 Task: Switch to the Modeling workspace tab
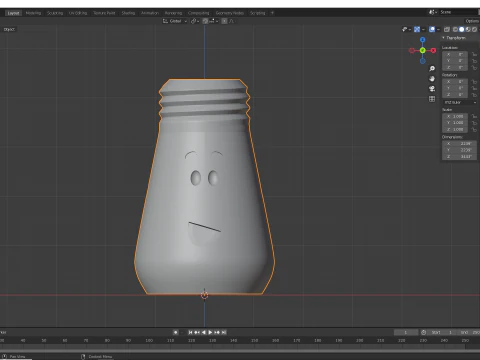[33, 13]
